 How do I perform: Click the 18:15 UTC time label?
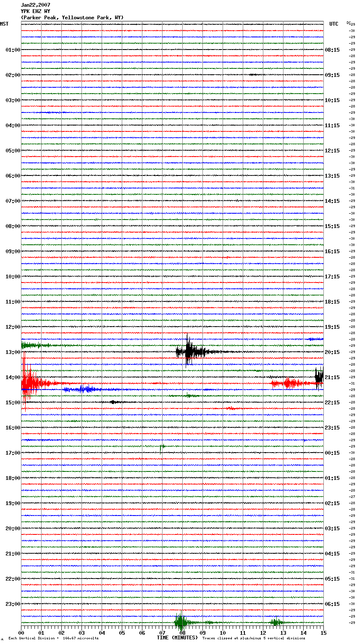tap(332, 302)
